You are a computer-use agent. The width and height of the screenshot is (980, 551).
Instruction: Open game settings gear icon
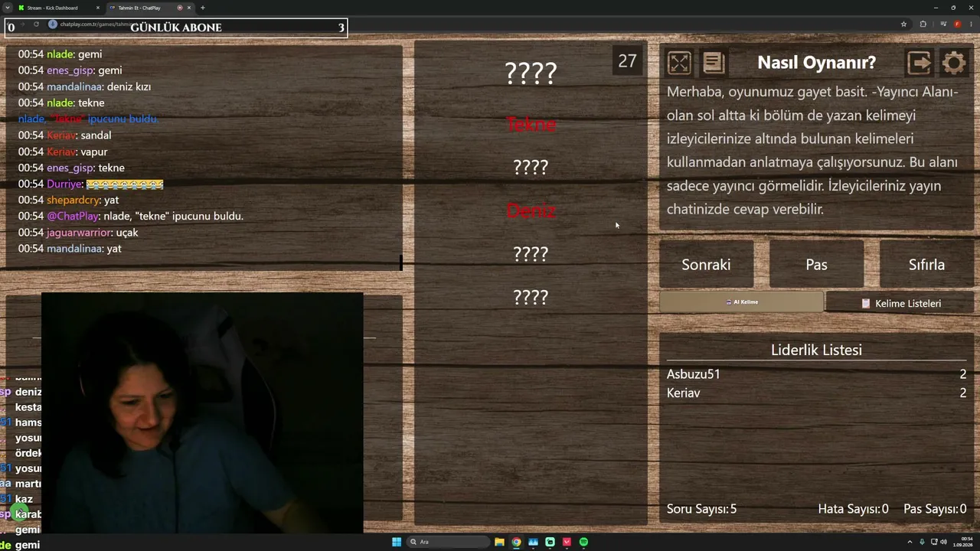(954, 63)
